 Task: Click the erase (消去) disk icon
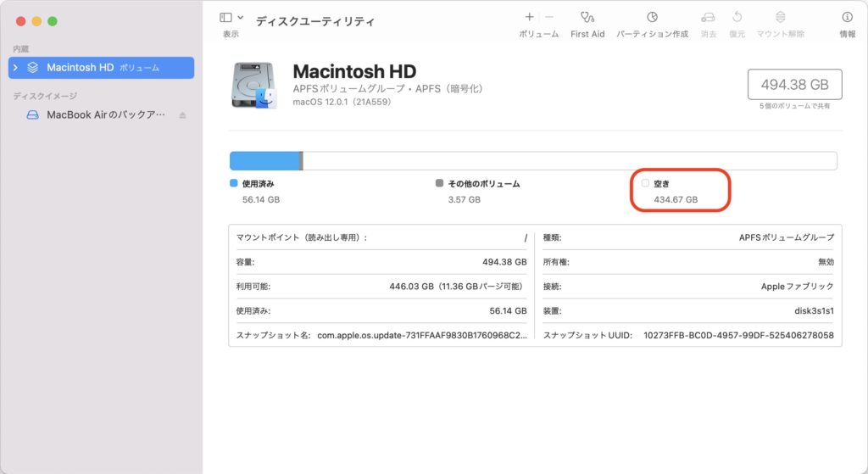[708, 17]
